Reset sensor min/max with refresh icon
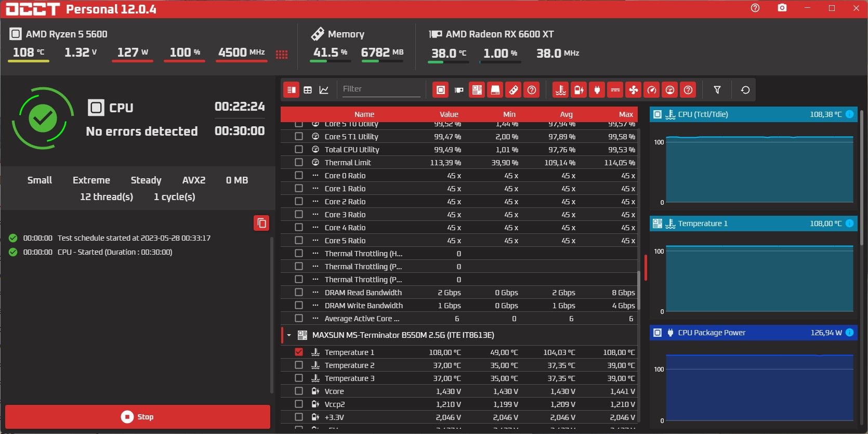The height and width of the screenshot is (434, 868). pos(745,90)
